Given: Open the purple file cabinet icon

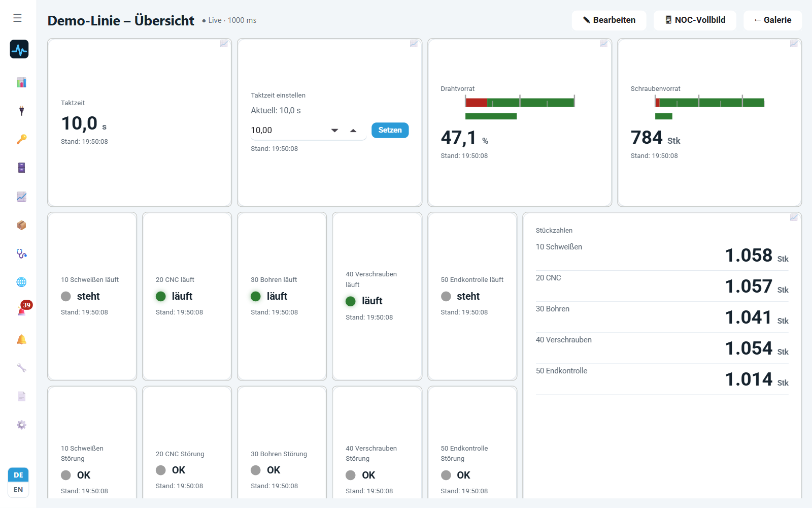Looking at the screenshot, I should pos(21,168).
